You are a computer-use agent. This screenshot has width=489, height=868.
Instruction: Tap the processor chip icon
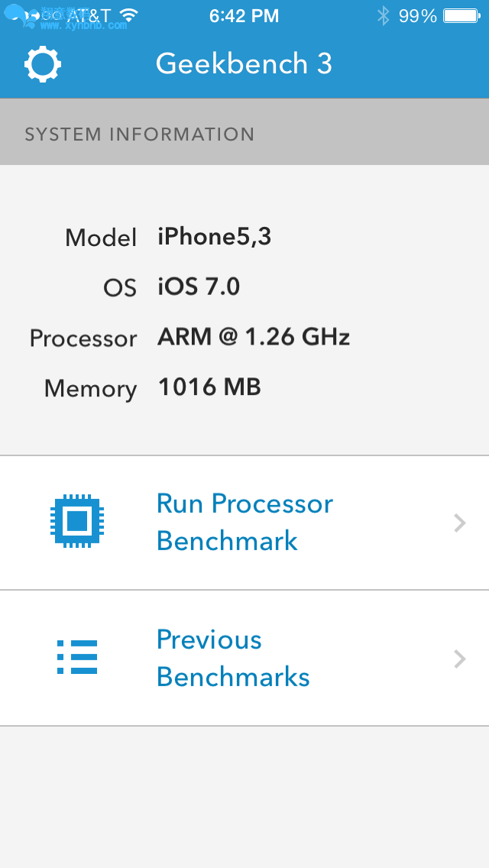pos(77,521)
